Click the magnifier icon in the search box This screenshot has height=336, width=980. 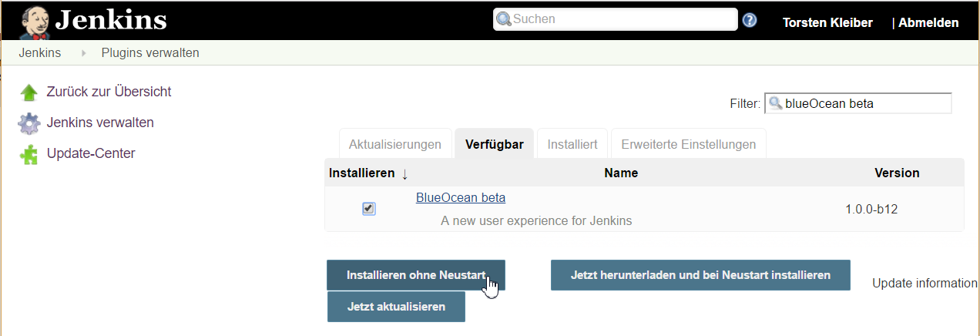coord(504,19)
